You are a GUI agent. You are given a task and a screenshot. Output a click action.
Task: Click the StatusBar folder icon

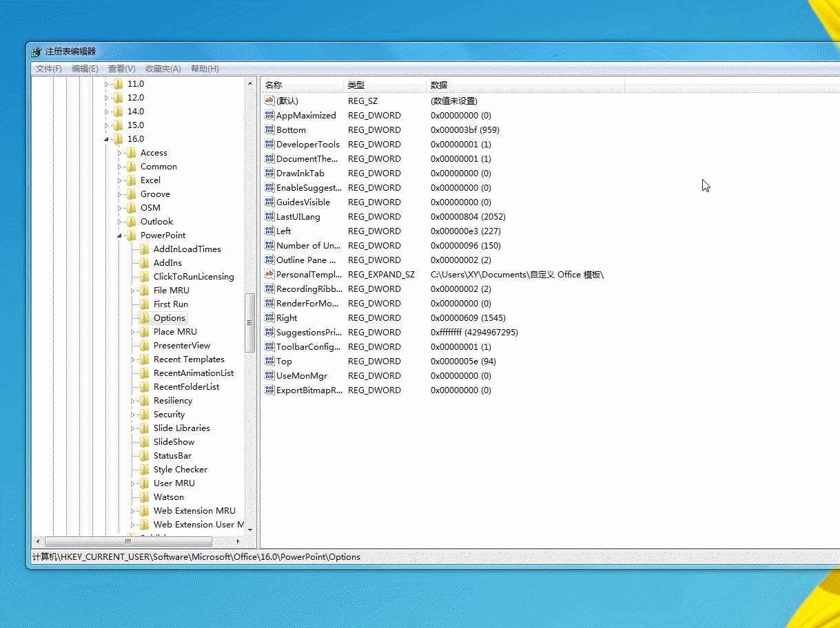pyautogui.click(x=145, y=456)
